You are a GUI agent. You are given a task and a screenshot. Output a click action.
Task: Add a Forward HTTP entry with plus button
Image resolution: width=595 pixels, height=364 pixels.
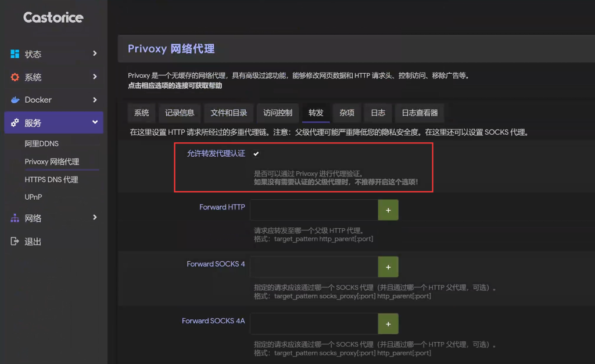click(388, 210)
